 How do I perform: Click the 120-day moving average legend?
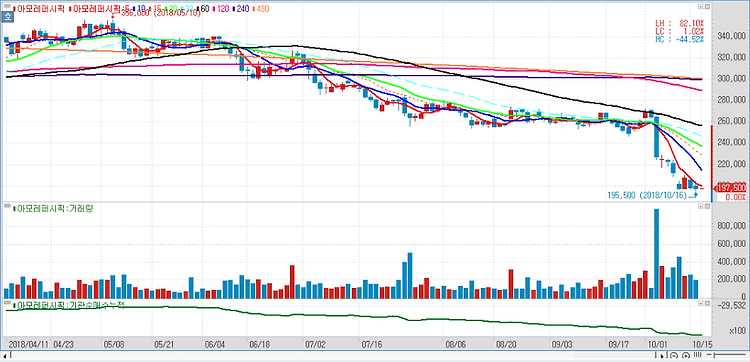222,9
